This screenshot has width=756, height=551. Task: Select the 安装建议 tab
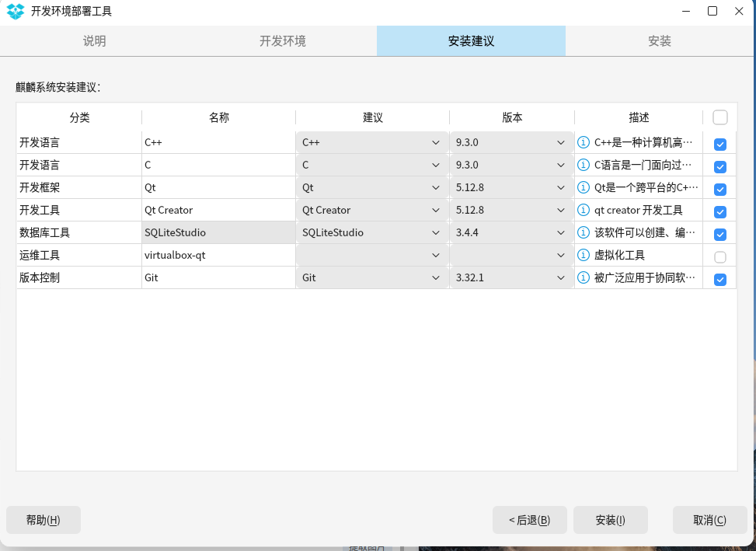point(471,41)
